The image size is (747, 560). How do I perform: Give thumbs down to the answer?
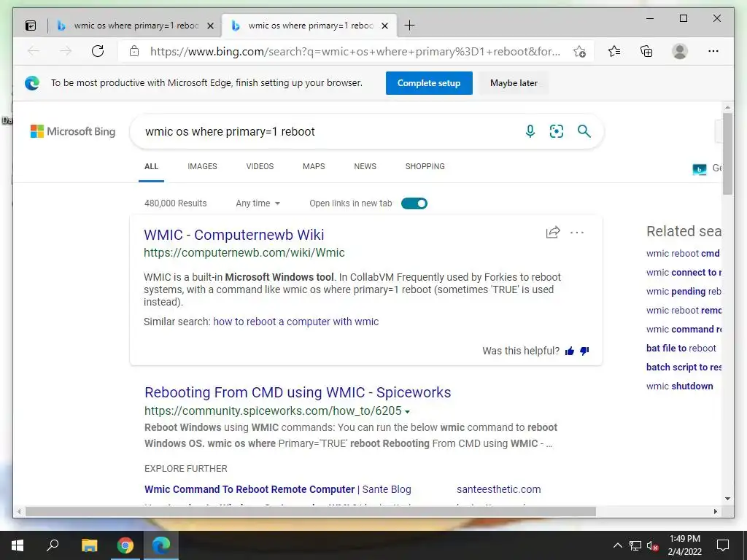(584, 351)
